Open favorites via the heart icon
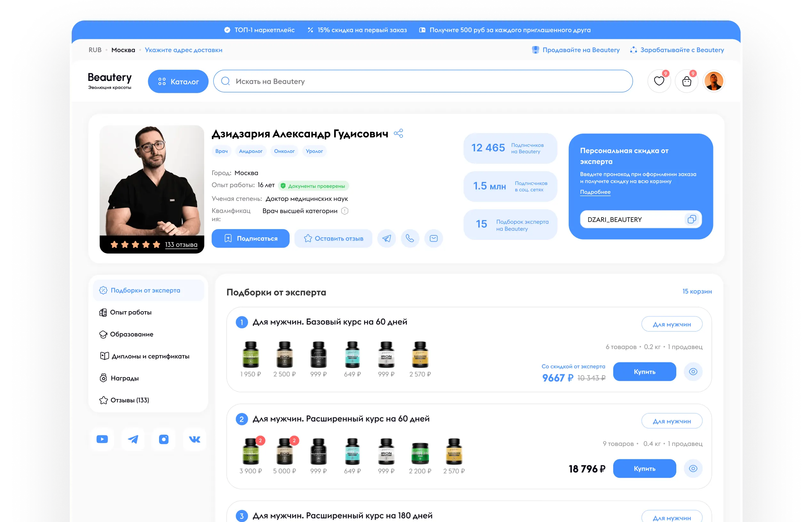The width and height of the screenshot is (812, 522). pos(659,81)
